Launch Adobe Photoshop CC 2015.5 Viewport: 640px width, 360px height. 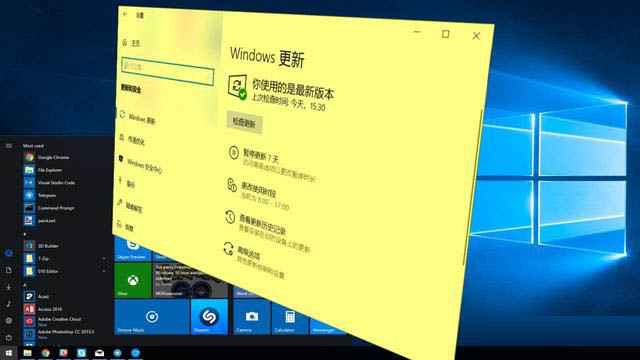(x=65, y=334)
